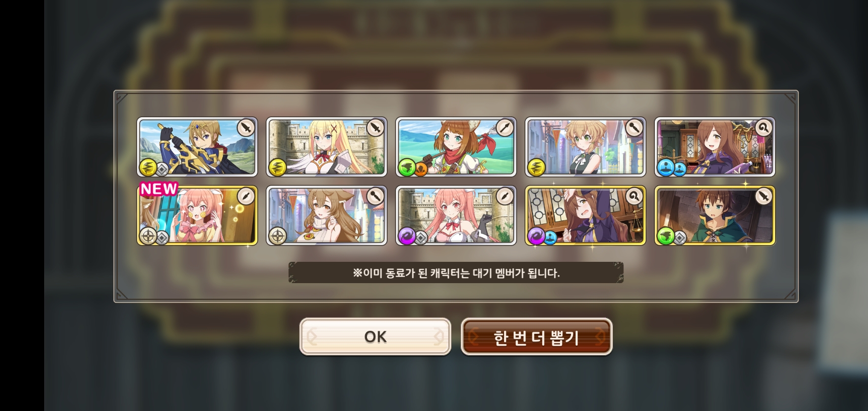Click the magnifier icon on the gold-framed purple-robed girl card
The width and height of the screenshot is (868, 411).
coord(634,196)
